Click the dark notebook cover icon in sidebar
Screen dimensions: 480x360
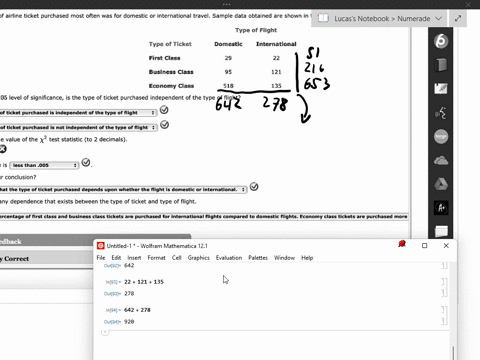click(x=441, y=65)
